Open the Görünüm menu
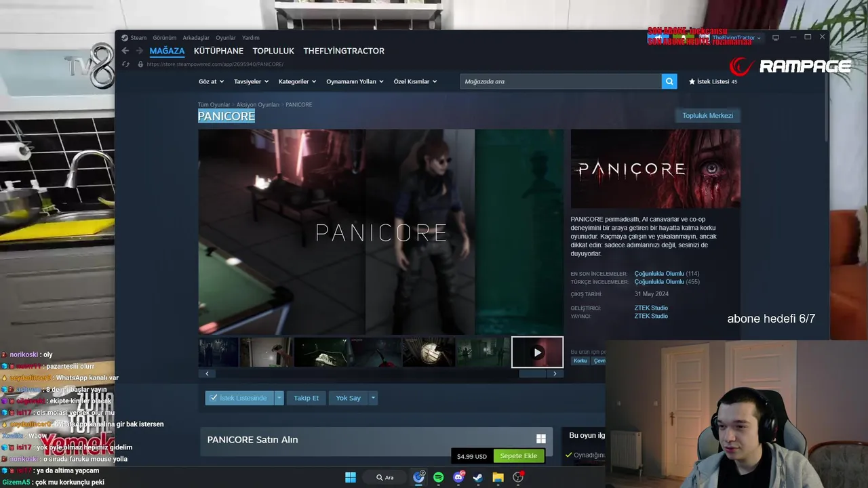Viewport: 868px width, 488px height. [164, 38]
